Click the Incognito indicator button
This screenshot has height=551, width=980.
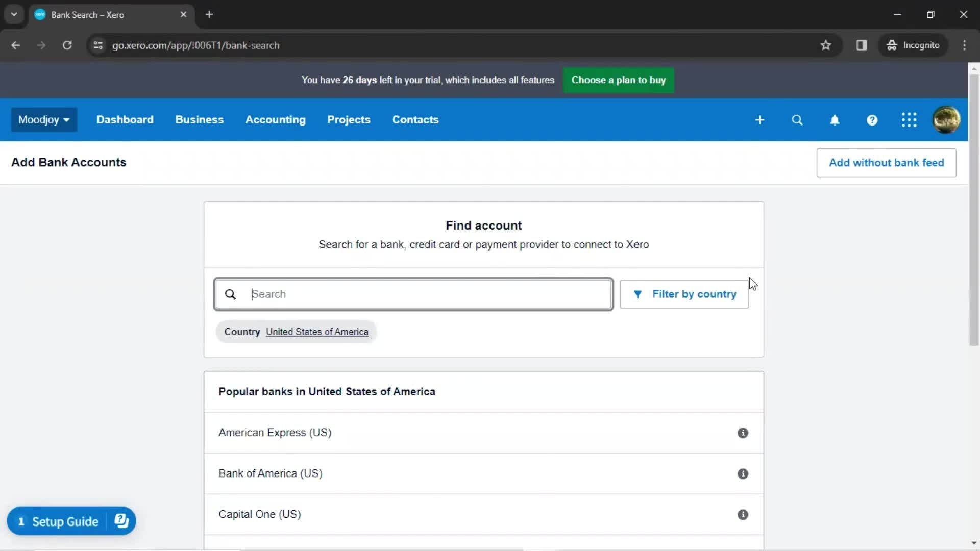[x=913, y=45]
